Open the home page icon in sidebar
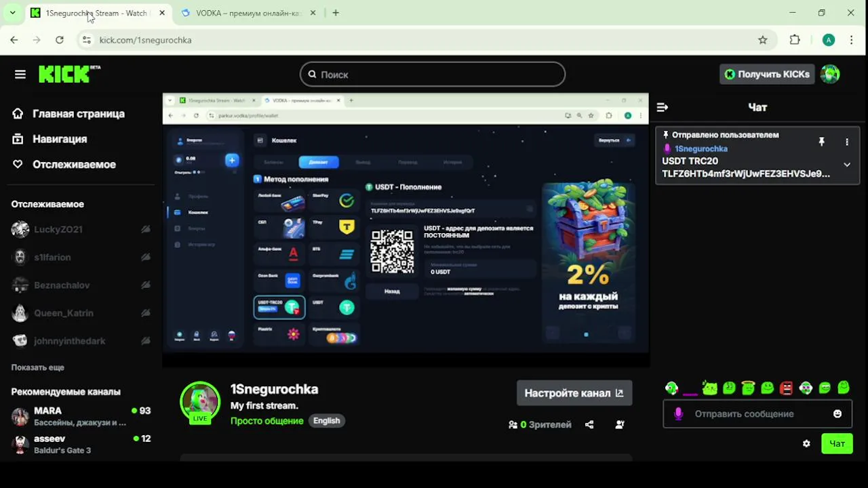 (x=18, y=113)
